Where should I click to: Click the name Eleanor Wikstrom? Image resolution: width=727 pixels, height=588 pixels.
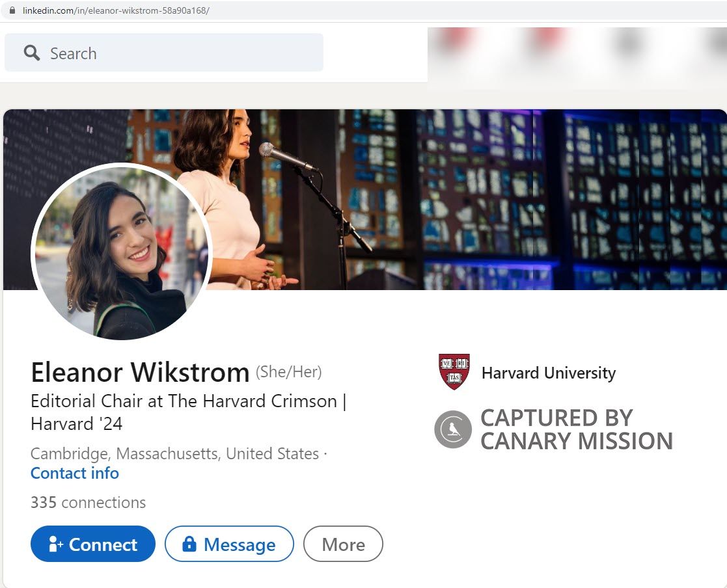coord(140,372)
